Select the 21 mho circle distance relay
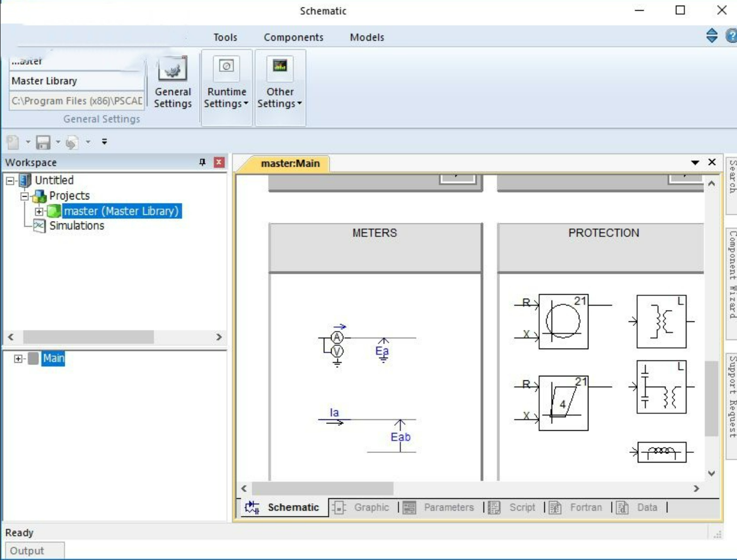737x560 pixels. [x=563, y=321]
